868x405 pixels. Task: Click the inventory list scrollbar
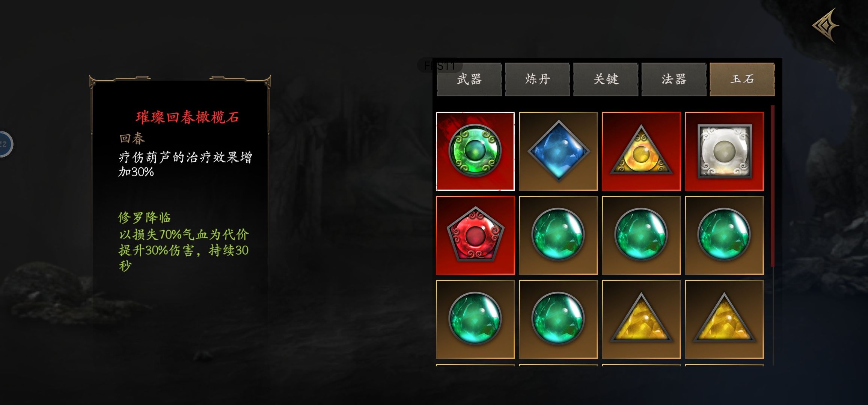(772, 235)
